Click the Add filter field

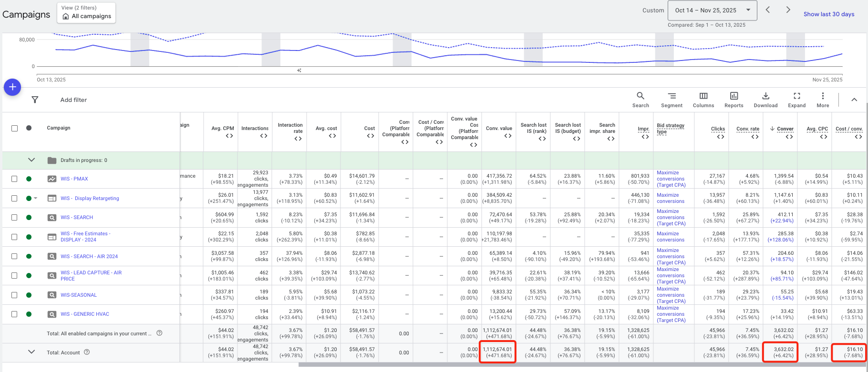pyautogui.click(x=73, y=100)
